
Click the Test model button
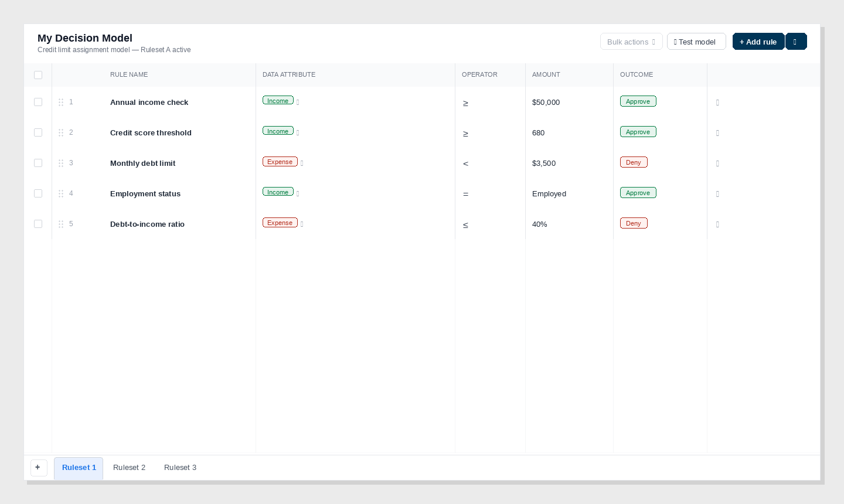tap(696, 42)
